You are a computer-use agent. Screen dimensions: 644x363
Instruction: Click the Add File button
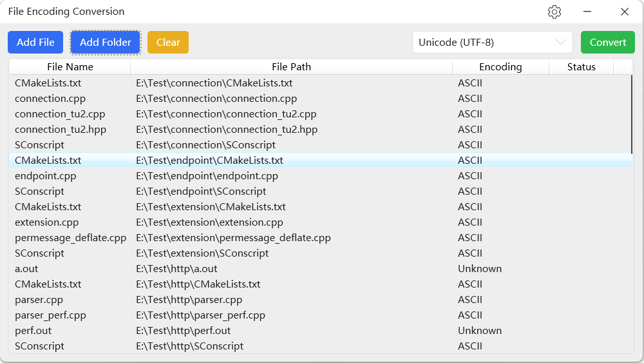(35, 43)
